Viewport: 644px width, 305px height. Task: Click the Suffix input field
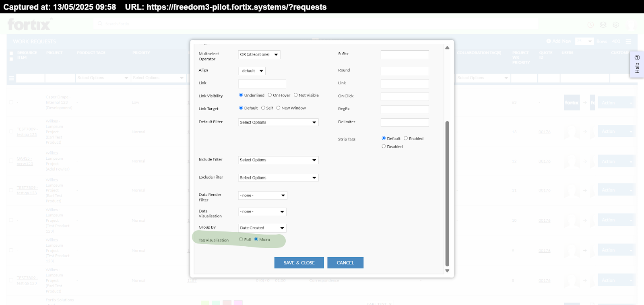(x=405, y=55)
